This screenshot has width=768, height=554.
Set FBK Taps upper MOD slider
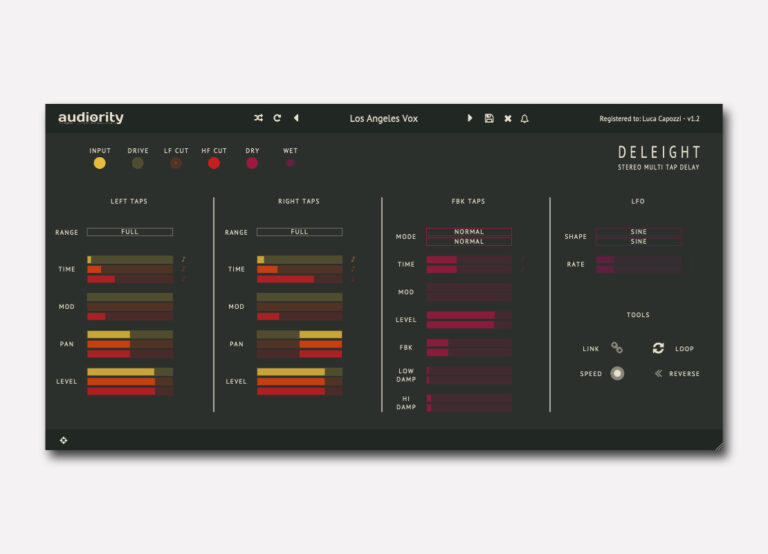click(469, 288)
